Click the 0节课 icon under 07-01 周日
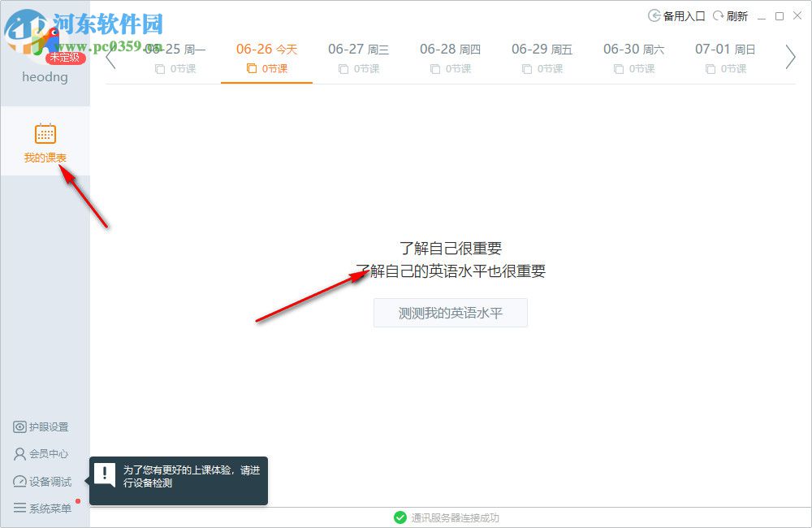 pos(710,69)
